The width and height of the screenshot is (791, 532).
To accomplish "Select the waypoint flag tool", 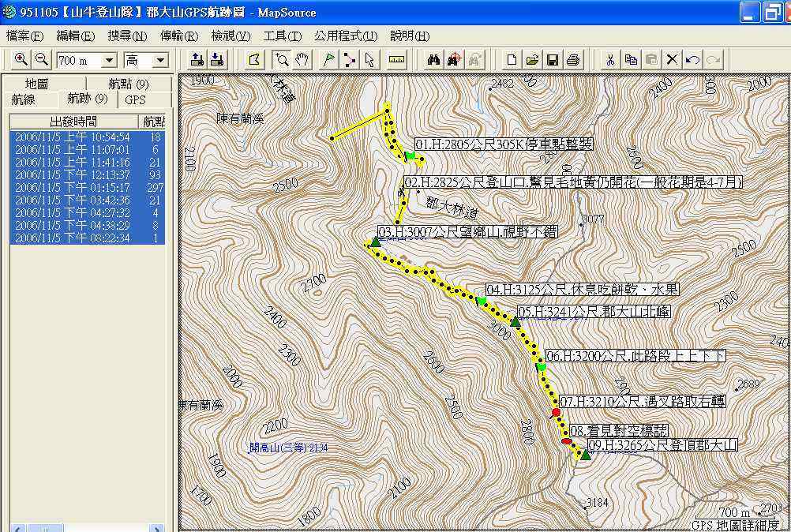I will tap(328, 60).
